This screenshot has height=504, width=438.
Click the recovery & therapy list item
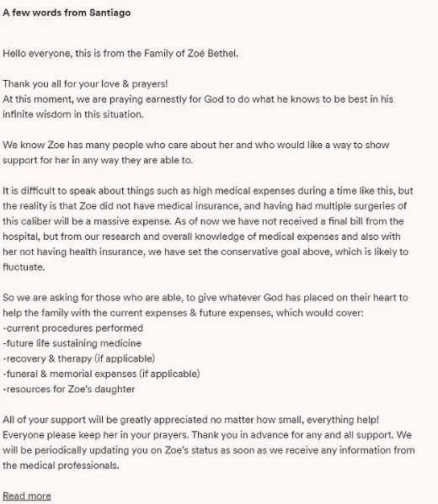[x=79, y=358]
